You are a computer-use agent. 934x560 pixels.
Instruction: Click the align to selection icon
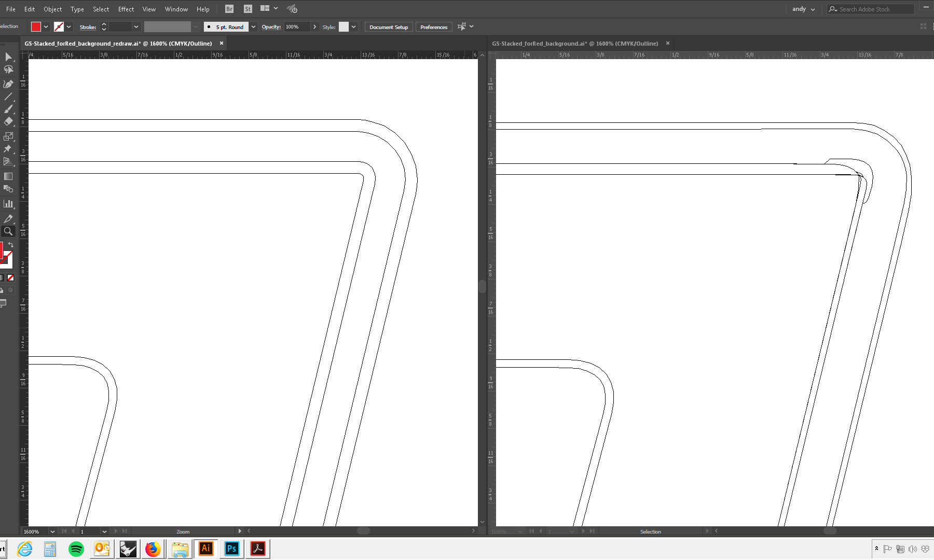(462, 26)
